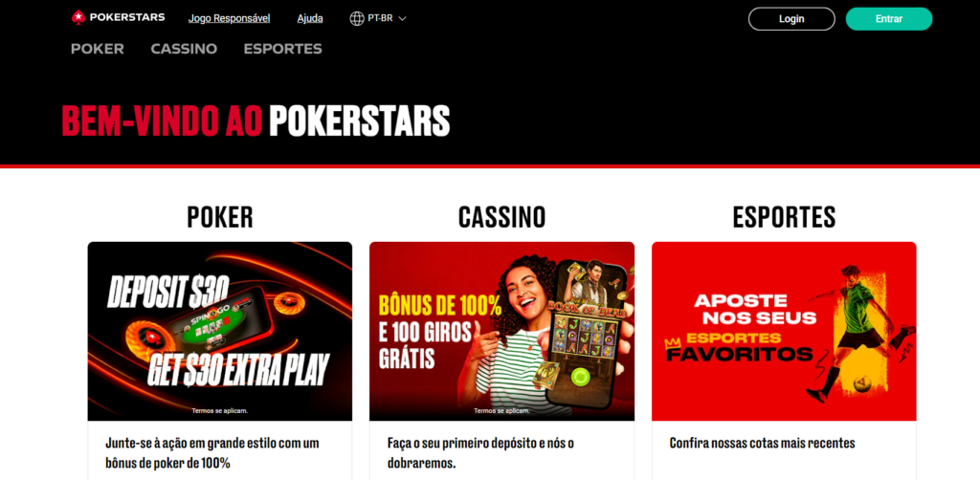Viewport: 980px width, 480px height.
Task: Click the CASSINO section heading
Action: coord(501,217)
